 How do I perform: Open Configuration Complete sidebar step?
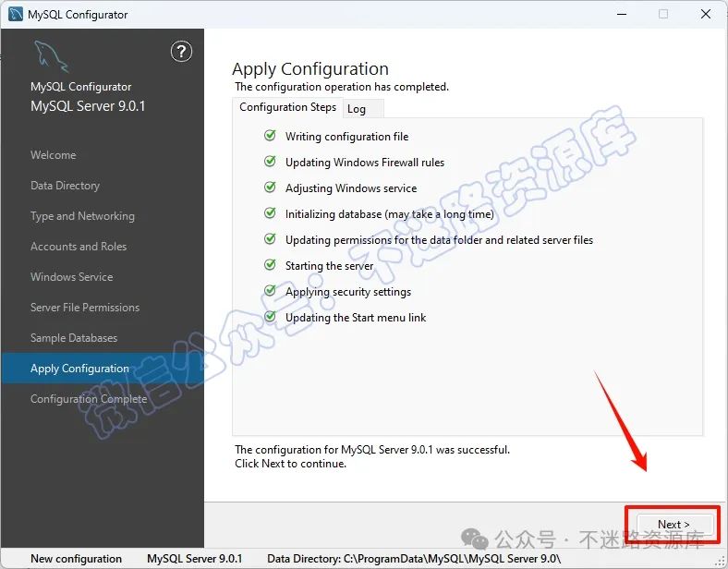(x=89, y=399)
